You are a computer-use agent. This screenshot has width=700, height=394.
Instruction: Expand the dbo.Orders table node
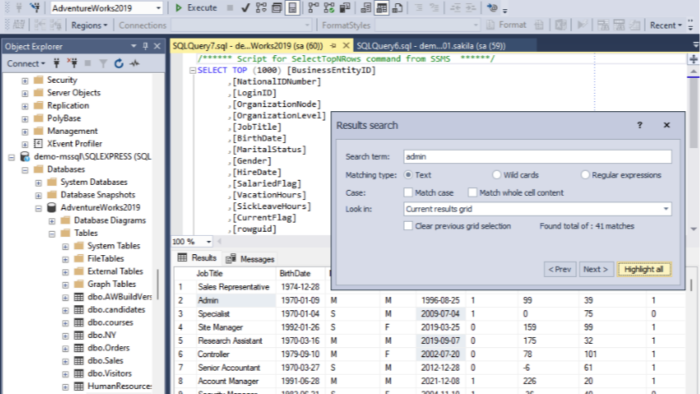(x=65, y=348)
